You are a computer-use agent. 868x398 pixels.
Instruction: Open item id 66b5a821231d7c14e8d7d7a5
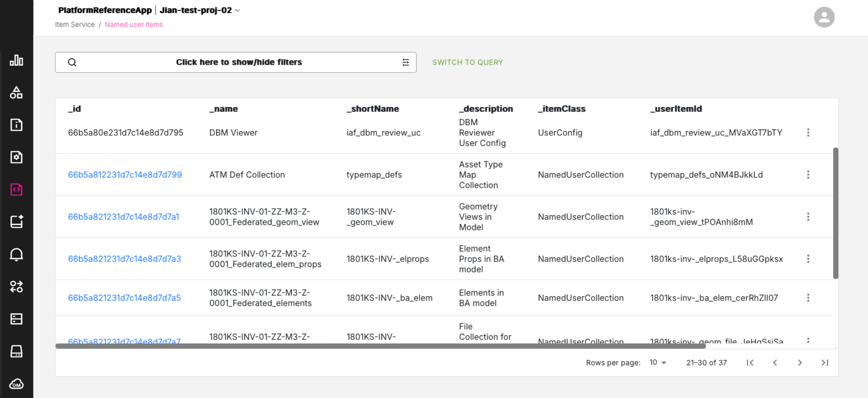click(x=124, y=298)
